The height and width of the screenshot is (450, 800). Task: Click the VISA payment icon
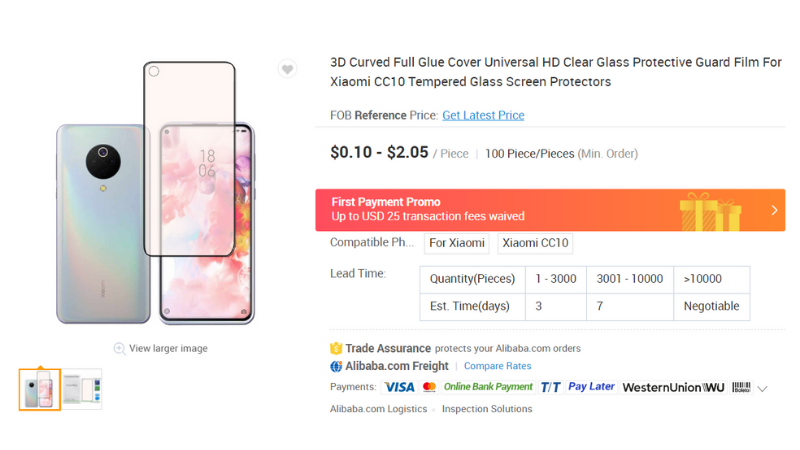coord(399,387)
